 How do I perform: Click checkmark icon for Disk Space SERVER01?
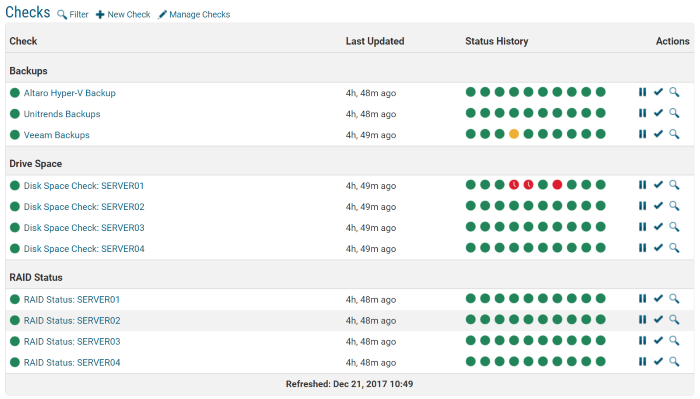658,185
